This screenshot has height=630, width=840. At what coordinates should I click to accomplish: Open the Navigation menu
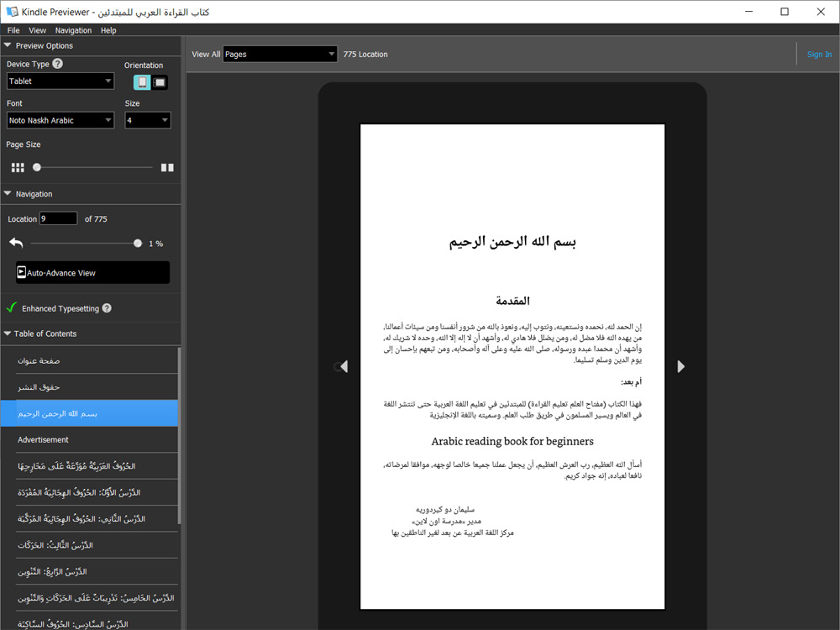pyautogui.click(x=73, y=30)
